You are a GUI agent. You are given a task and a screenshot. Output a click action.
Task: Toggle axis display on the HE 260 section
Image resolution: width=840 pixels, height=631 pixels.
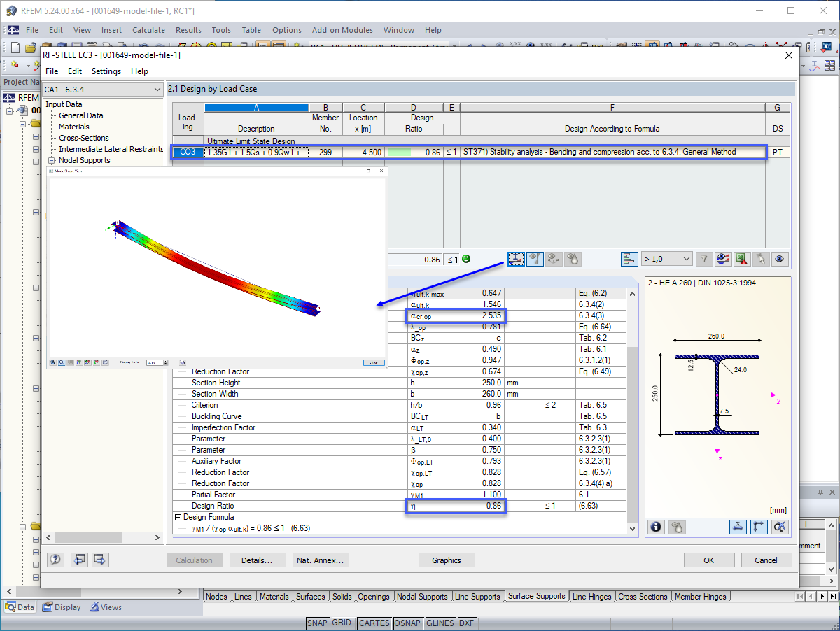pos(759,527)
